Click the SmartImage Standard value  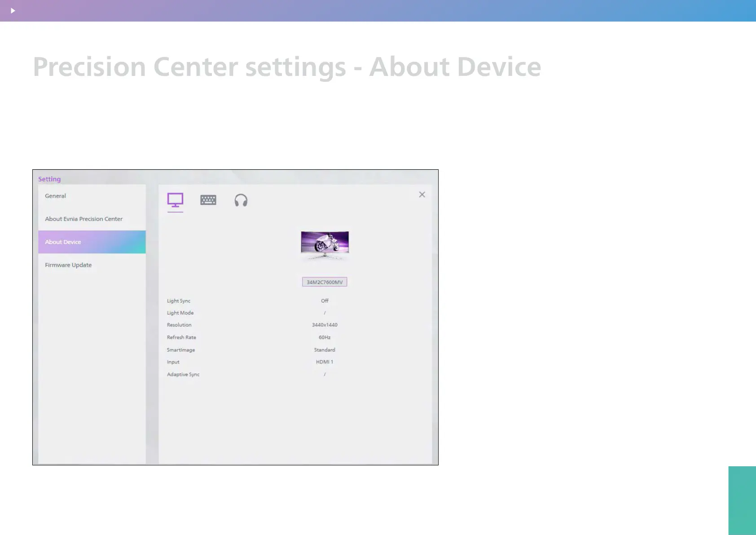tap(325, 350)
